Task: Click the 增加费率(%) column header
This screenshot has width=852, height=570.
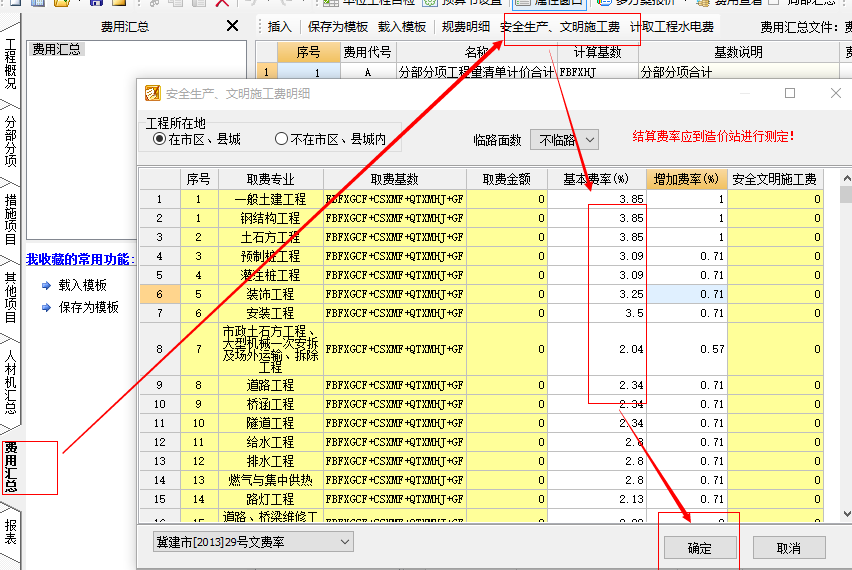Action: pyautogui.click(x=686, y=179)
